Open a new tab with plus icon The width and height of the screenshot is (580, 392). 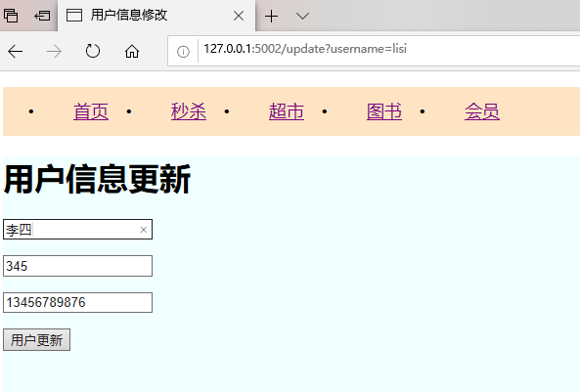(271, 16)
